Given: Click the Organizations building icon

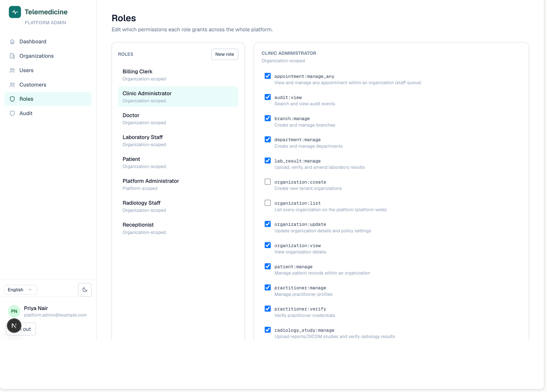Looking at the screenshot, I should tap(12, 56).
